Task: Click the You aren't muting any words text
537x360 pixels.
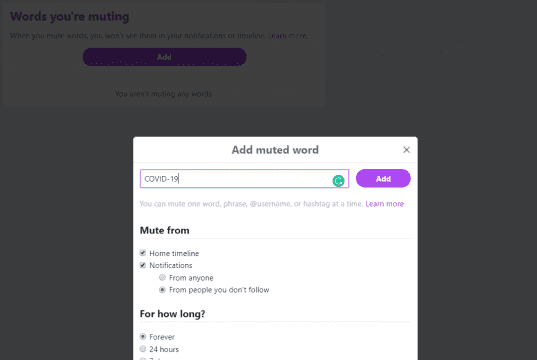Action: coord(164,94)
